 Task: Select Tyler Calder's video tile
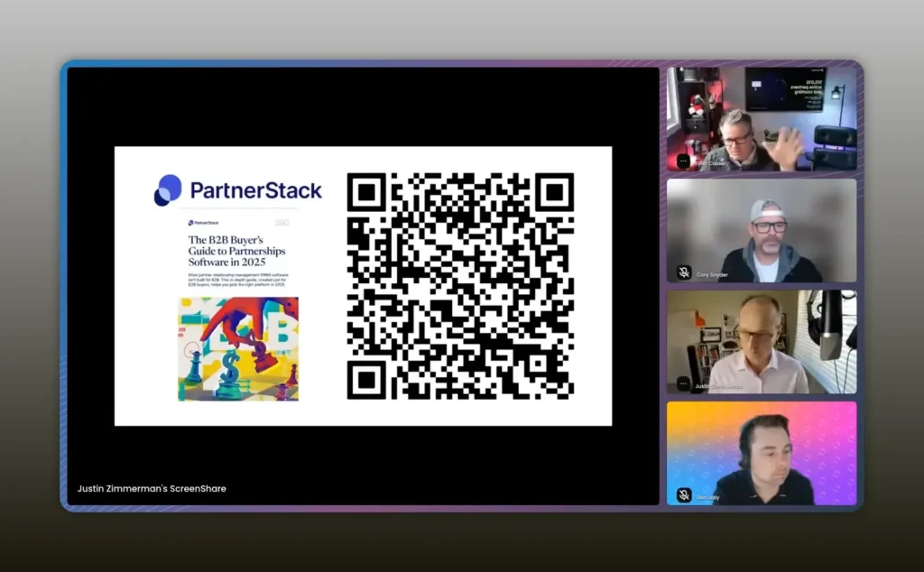pyautogui.click(x=762, y=117)
